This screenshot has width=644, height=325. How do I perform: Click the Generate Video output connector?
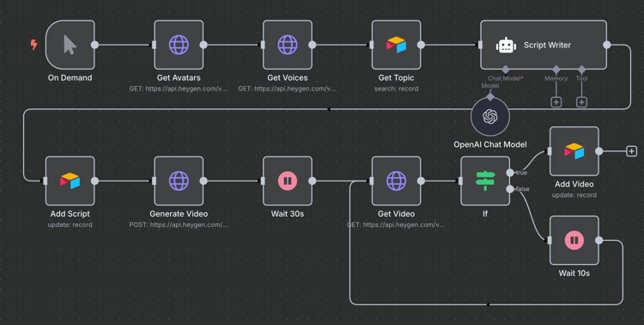coord(204,181)
